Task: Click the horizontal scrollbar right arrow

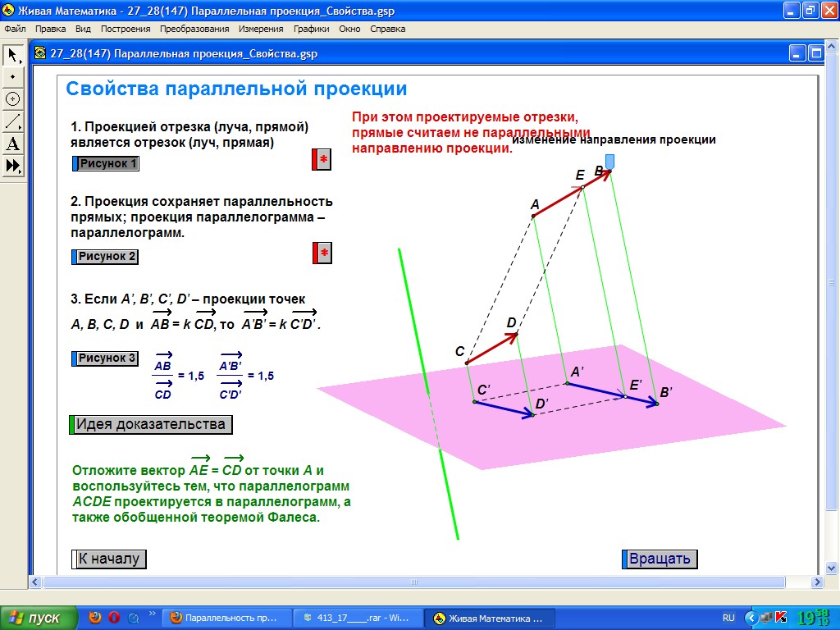Action: point(818,582)
